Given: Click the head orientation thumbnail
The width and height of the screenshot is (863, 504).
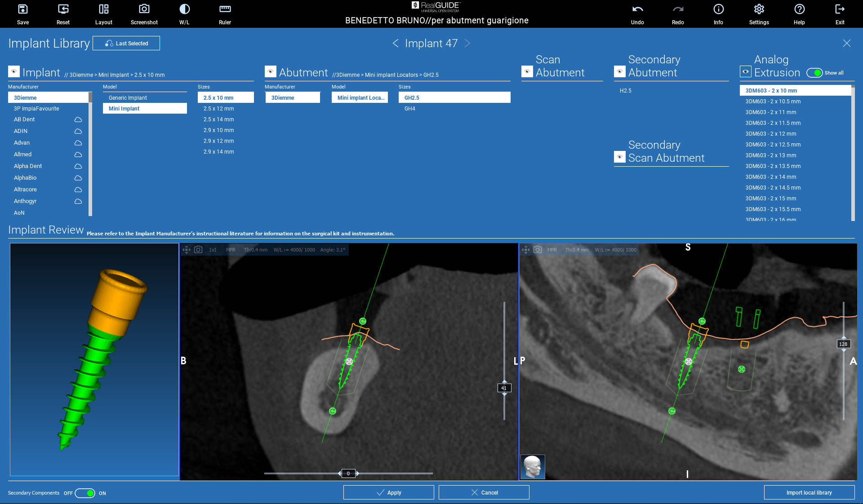Looking at the screenshot, I should (x=533, y=467).
